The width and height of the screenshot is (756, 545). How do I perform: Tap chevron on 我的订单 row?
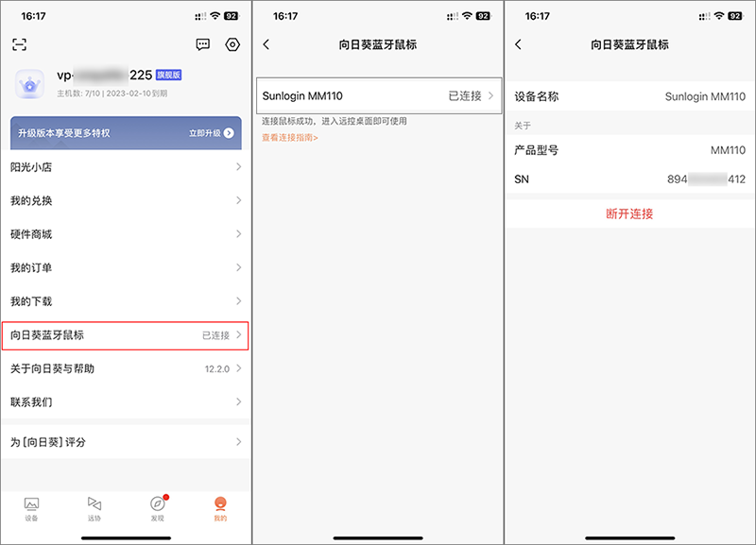point(239,267)
